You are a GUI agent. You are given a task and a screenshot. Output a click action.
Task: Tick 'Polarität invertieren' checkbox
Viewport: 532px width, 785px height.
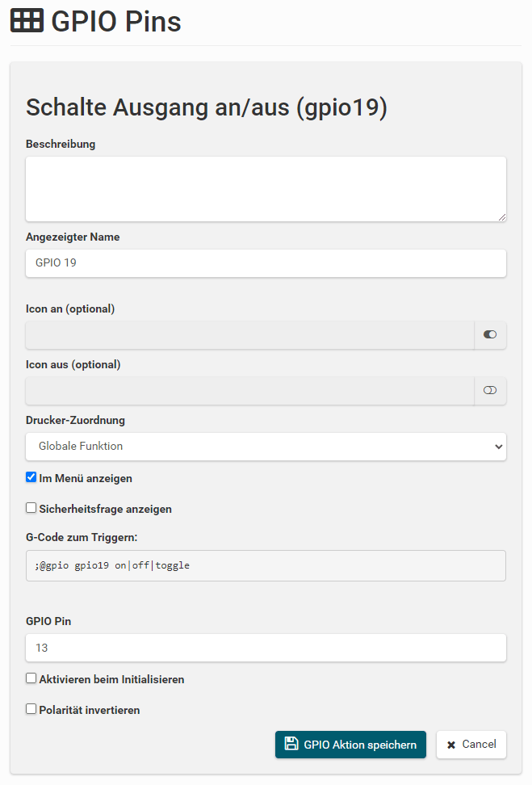click(x=31, y=709)
